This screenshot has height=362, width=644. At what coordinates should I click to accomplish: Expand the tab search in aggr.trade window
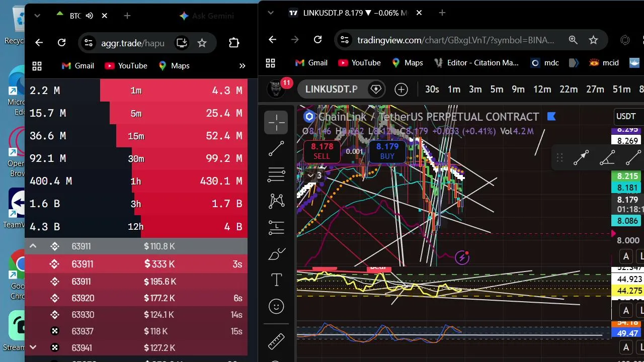(x=37, y=16)
